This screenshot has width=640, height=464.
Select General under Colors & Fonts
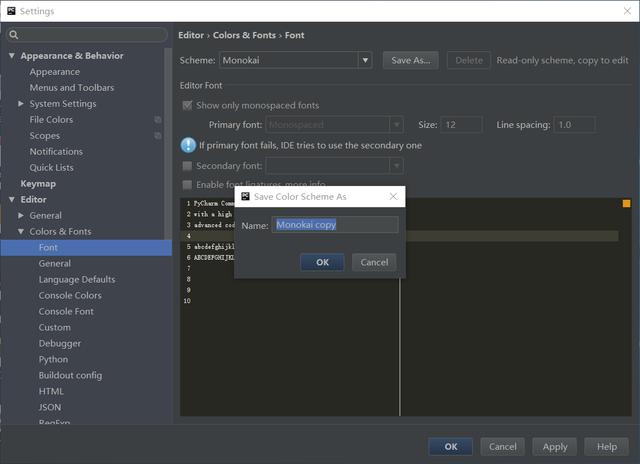tap(55, 264)
